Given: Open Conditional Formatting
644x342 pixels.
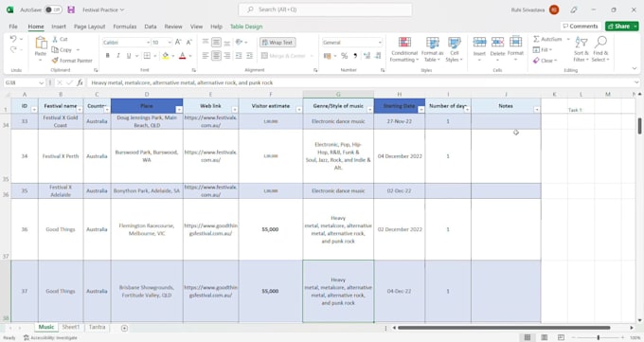Looking at the screenshot, I should click(x=404, y=49).
